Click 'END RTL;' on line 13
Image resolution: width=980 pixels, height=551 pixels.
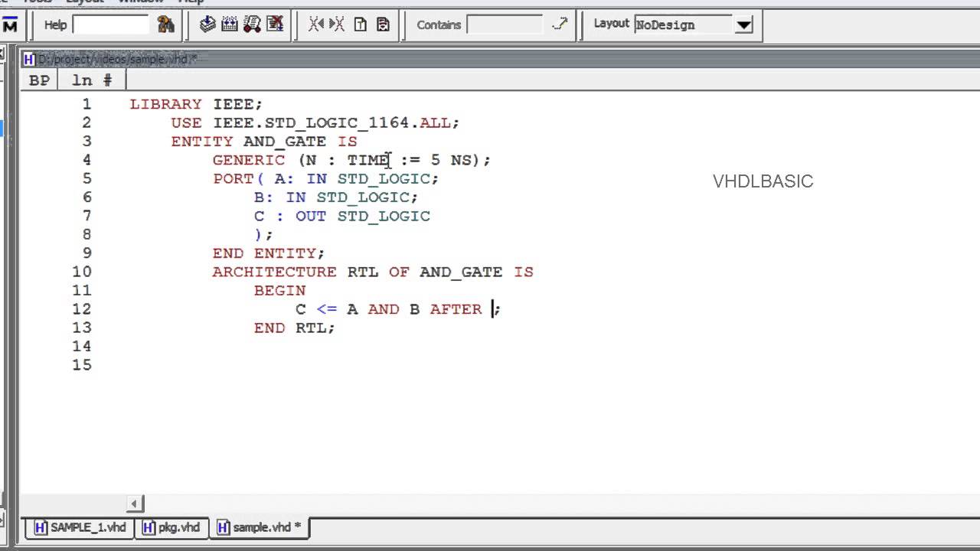[295, 328]
